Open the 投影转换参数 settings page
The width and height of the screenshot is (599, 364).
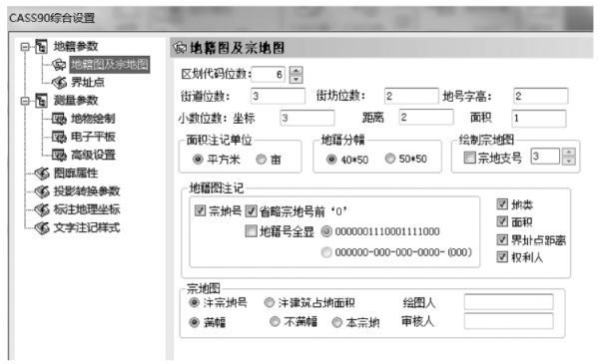tap(87, 191)
